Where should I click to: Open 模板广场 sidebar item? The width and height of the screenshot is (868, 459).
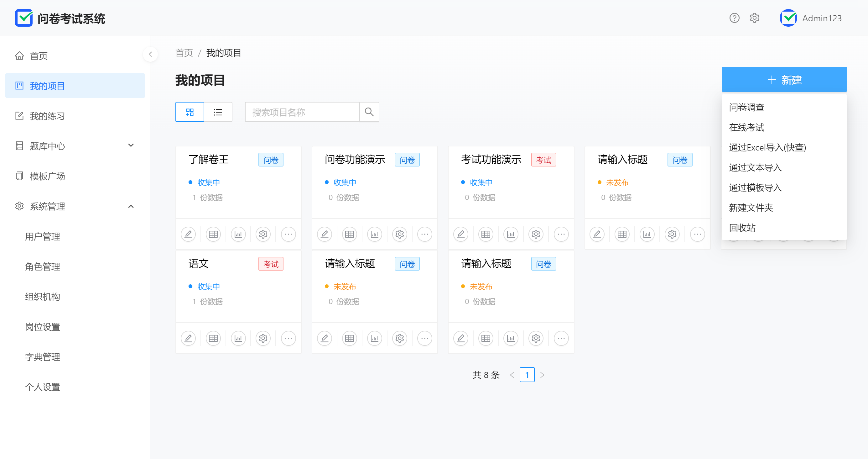click(x=75, y=176)
